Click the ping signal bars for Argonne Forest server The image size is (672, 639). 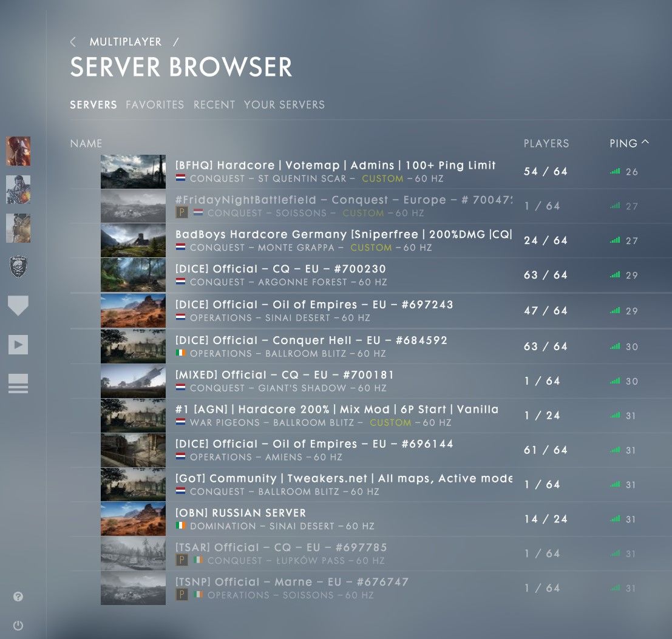click(615, 274)
